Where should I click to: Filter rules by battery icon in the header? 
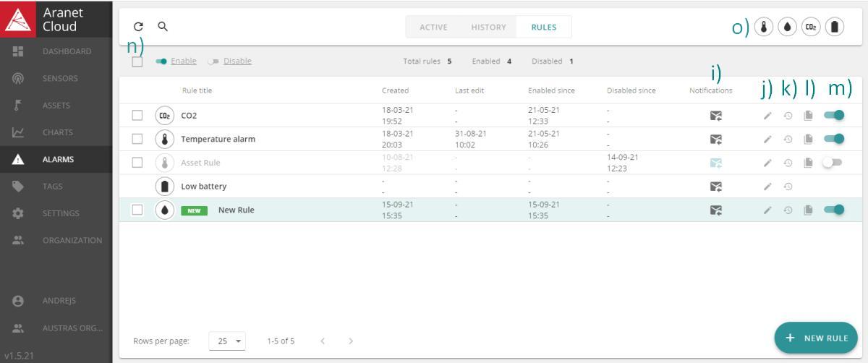(x=835, y=27)
